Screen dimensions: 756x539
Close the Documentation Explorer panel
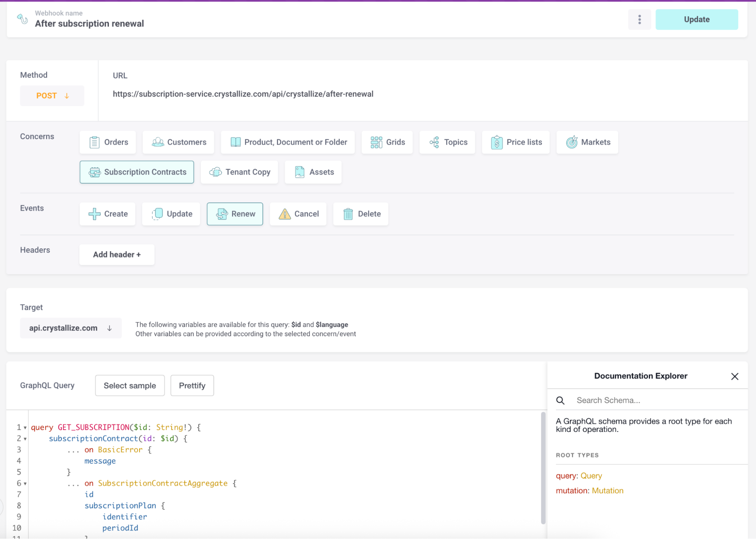[x=734, y=376]
